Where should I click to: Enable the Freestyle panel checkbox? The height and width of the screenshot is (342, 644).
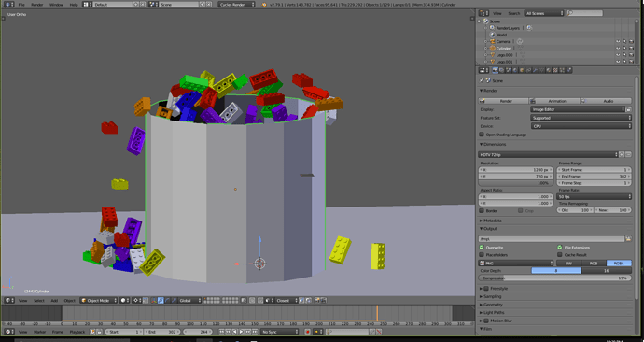(486, 289)
